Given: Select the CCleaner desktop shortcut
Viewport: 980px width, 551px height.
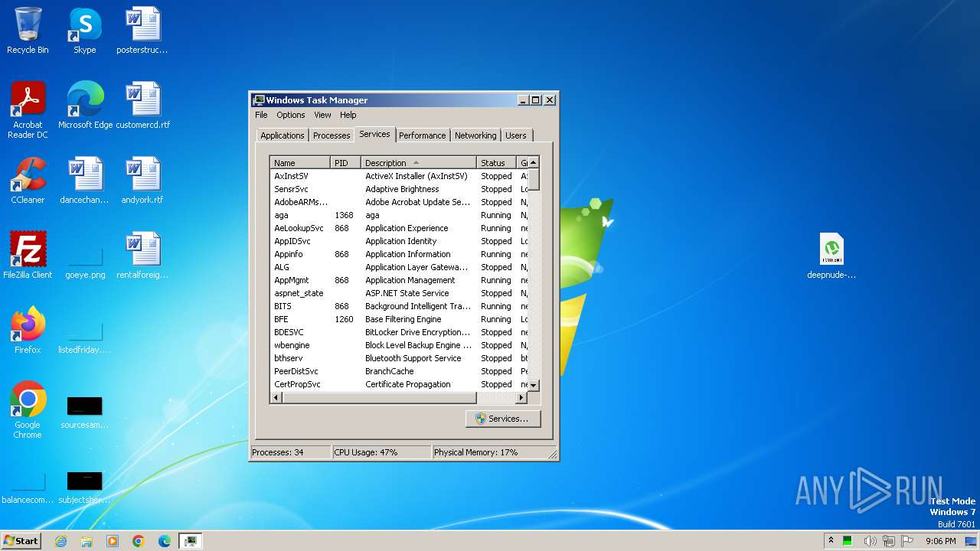Looking at the screenshot, I should pos(28,181).
